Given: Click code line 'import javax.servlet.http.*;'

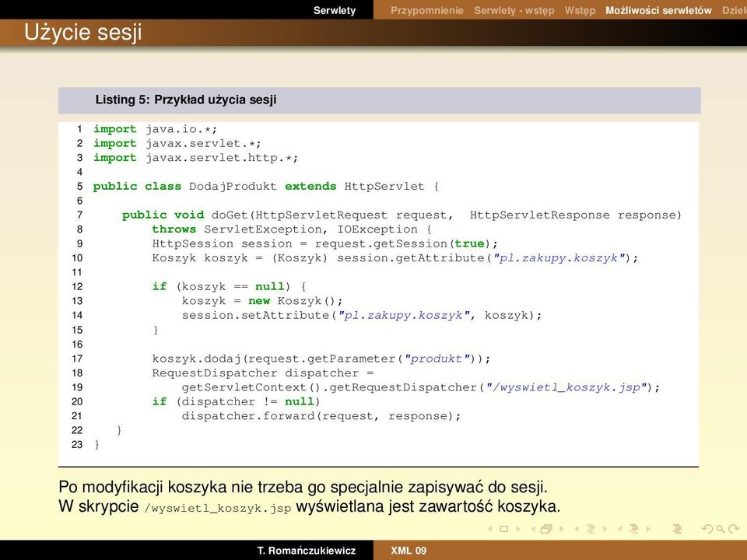Looking at the screenshot, I should point(196,158).
